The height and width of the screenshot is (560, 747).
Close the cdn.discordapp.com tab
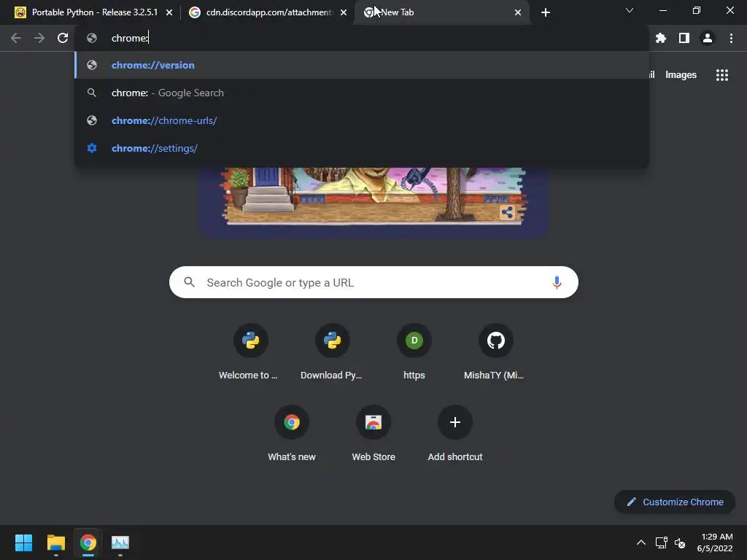[x=344, y=12]
